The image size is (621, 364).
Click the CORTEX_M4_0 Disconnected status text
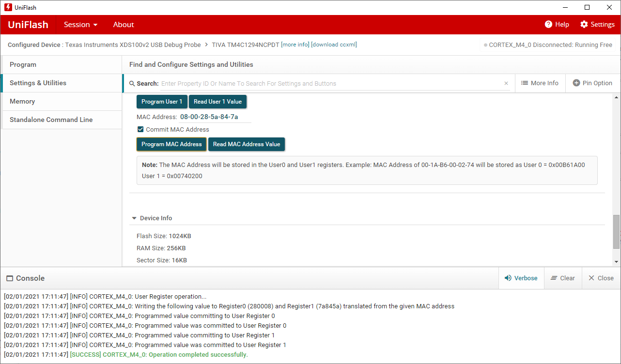pos(550,45)
